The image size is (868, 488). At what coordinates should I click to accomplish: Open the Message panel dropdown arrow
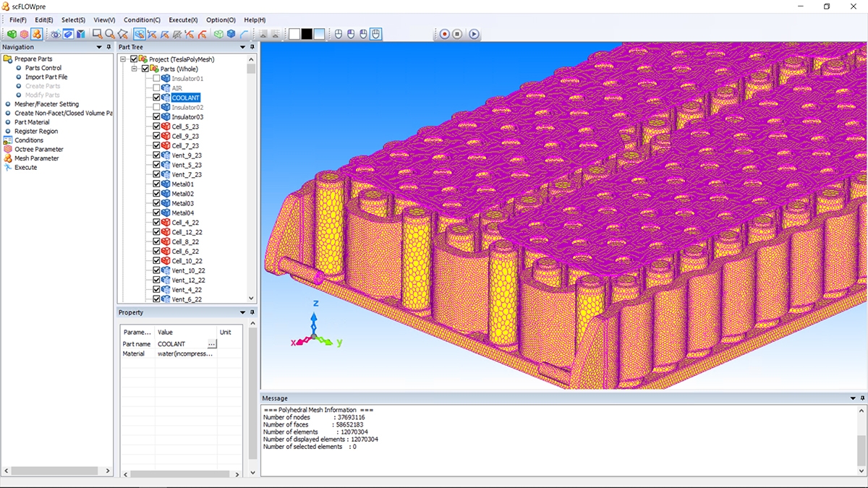click(x=852, y=398)
